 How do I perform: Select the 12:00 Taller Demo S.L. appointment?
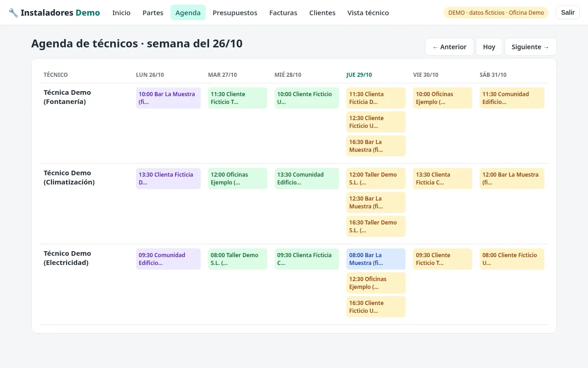pyautogui.click(x=376, y=178)
